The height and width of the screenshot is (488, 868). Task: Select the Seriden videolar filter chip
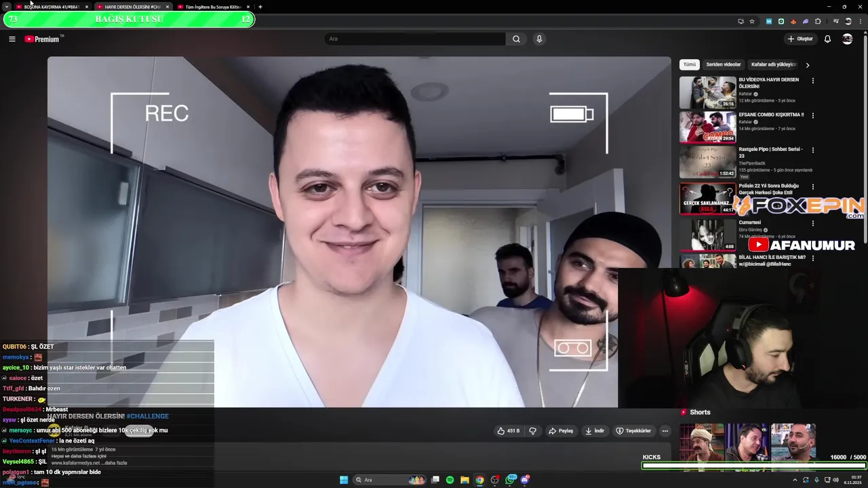tap(724, 64)
